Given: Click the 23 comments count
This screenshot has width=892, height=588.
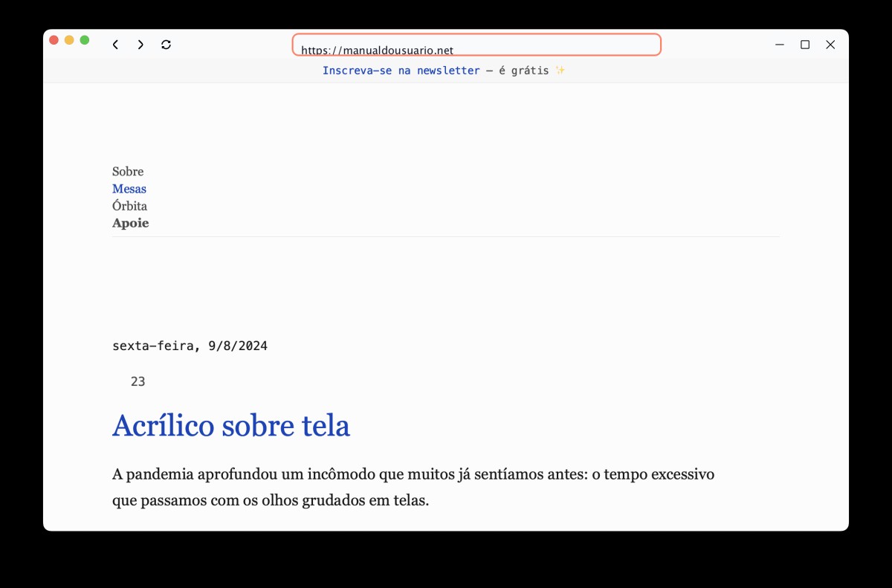Looking at the screenshot, I should (138, 381).
